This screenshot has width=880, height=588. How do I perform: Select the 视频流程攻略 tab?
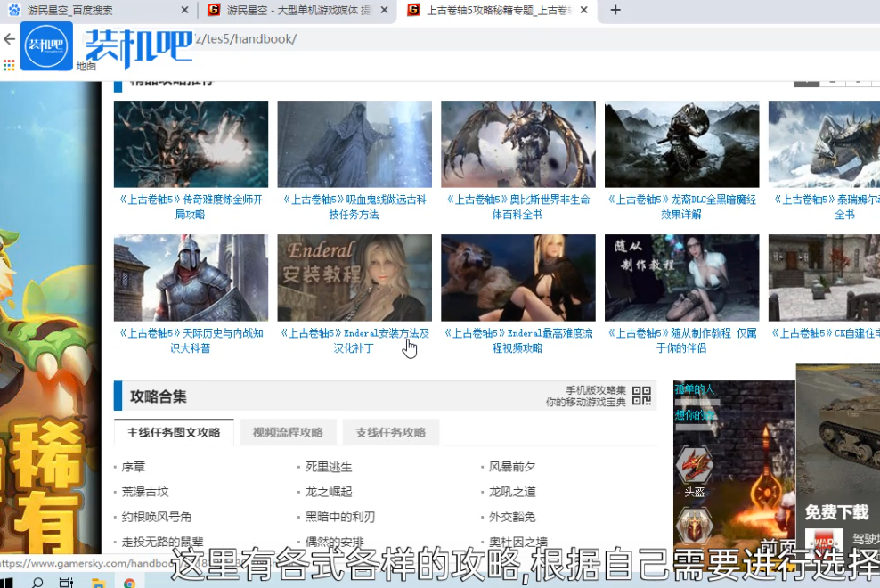(x=288, y=433)
